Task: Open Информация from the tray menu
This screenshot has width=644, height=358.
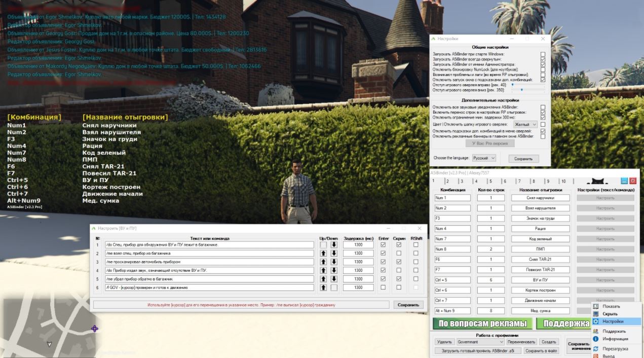Action: click(x=615, y=339)
